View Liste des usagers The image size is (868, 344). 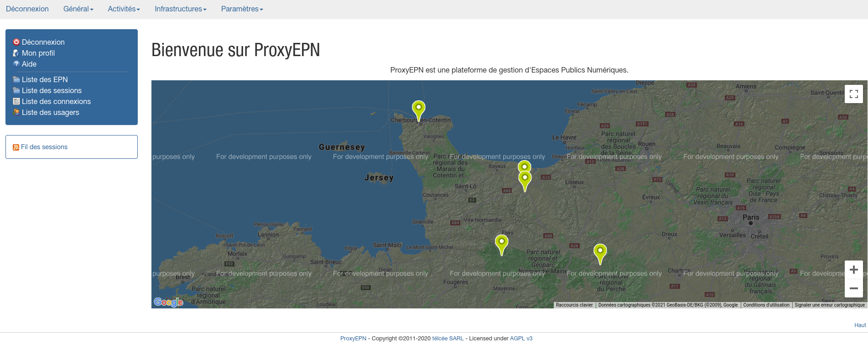[50, 112]
